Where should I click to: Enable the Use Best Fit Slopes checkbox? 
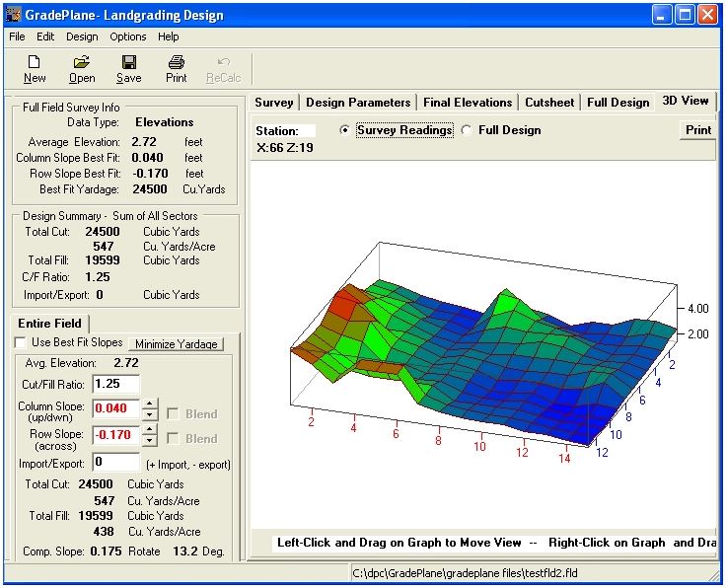pos(22,342)
